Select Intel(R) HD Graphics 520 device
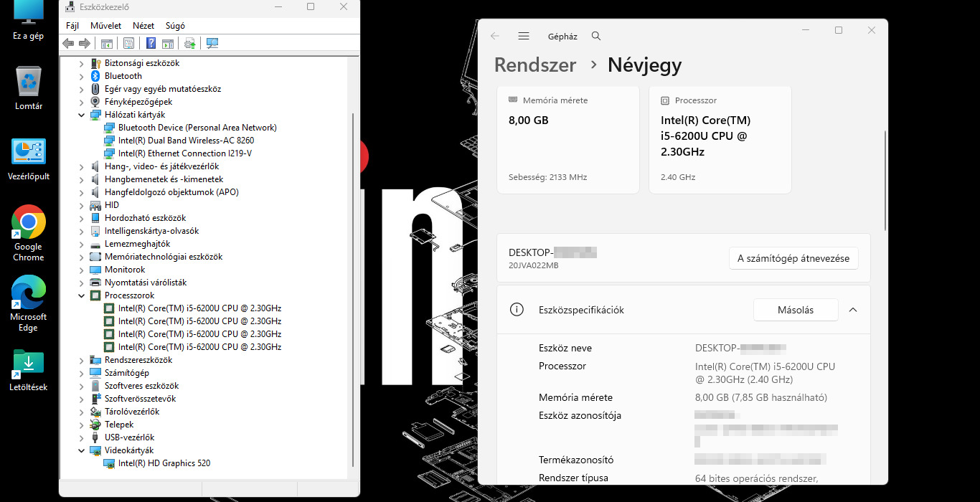The width and height of the screenshot is (980, 502). point(164,463)
